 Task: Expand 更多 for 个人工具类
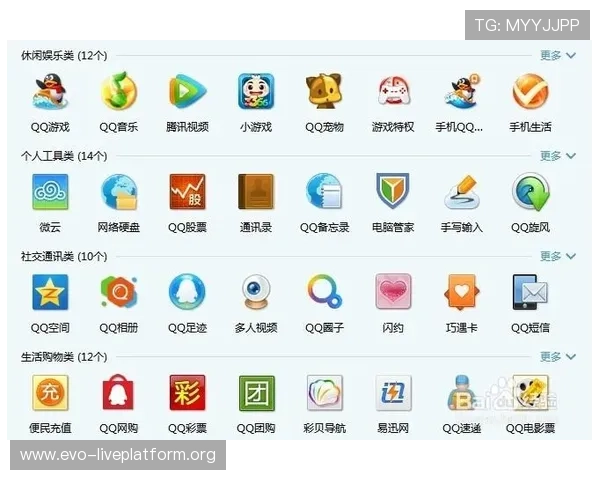[x=558, y=156]
